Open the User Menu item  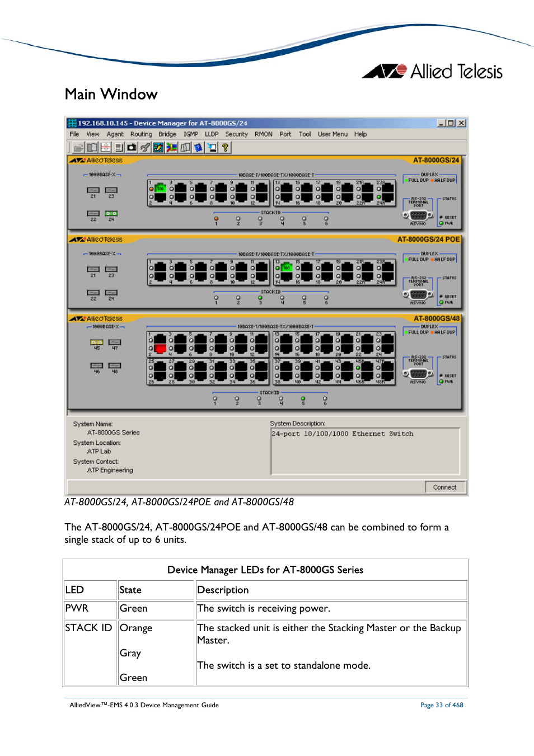tap(332, 134)
